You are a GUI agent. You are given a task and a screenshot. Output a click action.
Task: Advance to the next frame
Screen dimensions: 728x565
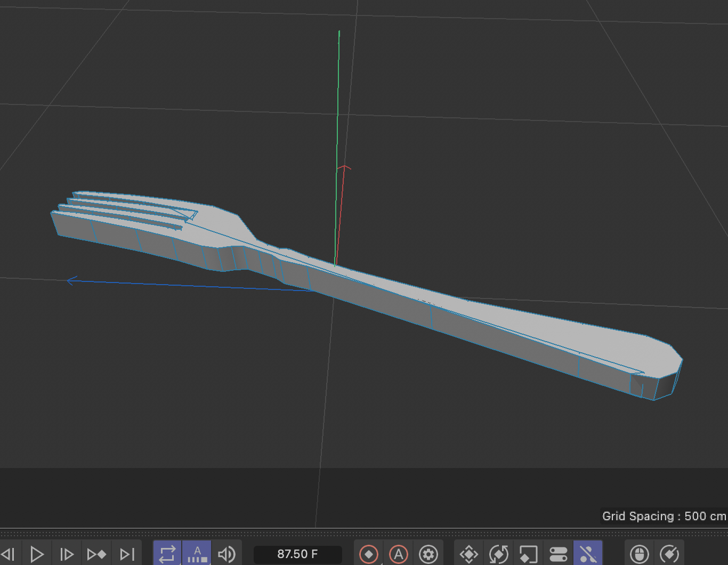pos(67,554)
